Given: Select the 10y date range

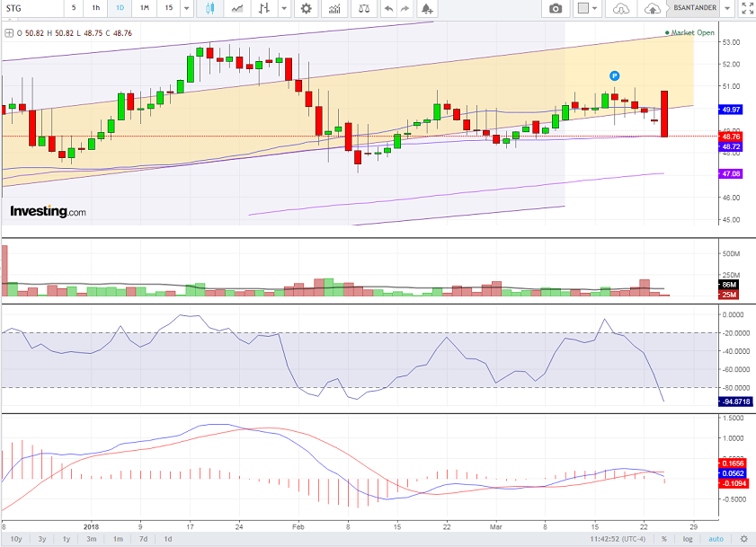Looking at the screenshot, I should point(16,539).
